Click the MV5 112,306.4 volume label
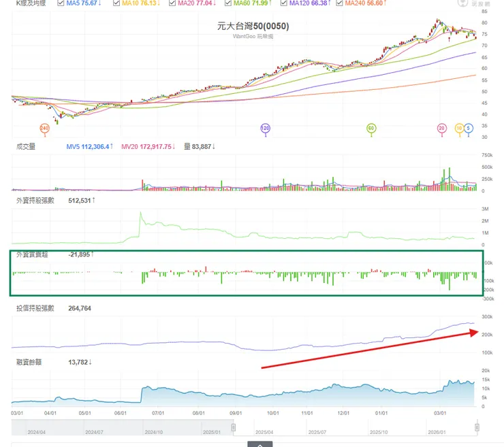This screenshot has width=504, height=447. point(90,147)
